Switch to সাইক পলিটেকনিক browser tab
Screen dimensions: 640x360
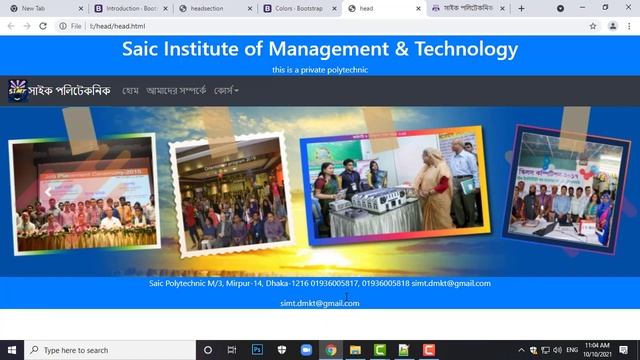469,8
